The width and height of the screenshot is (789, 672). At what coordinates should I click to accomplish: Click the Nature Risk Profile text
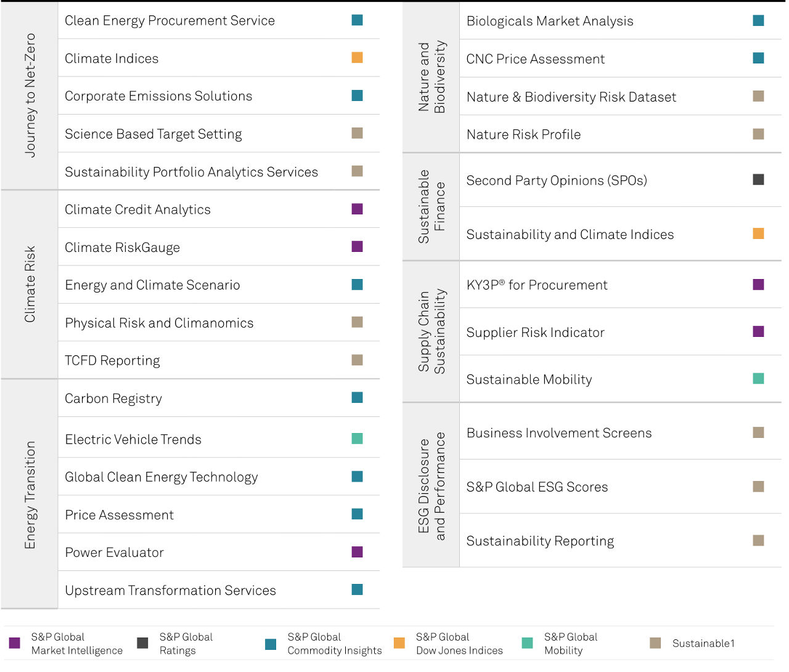523,134
